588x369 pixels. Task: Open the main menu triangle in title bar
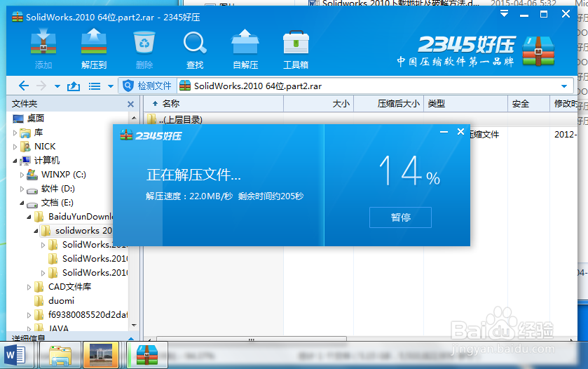(505, 14)
